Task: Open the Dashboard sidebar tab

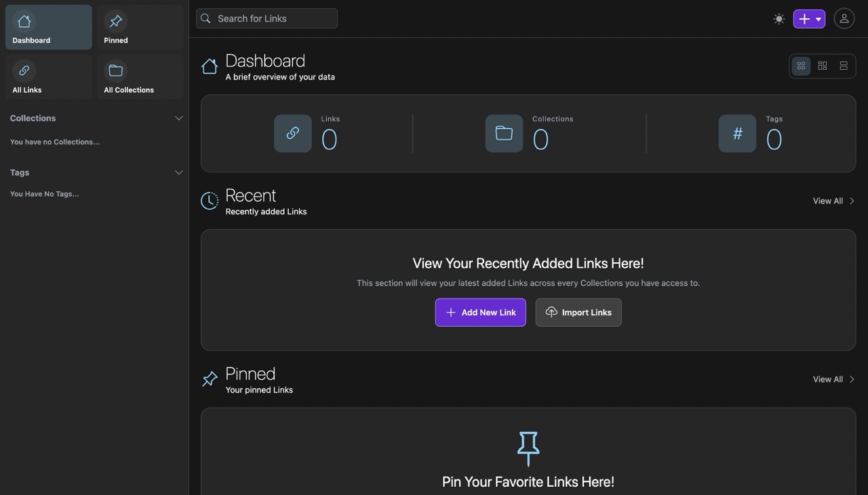Action: tap(49, 27)
